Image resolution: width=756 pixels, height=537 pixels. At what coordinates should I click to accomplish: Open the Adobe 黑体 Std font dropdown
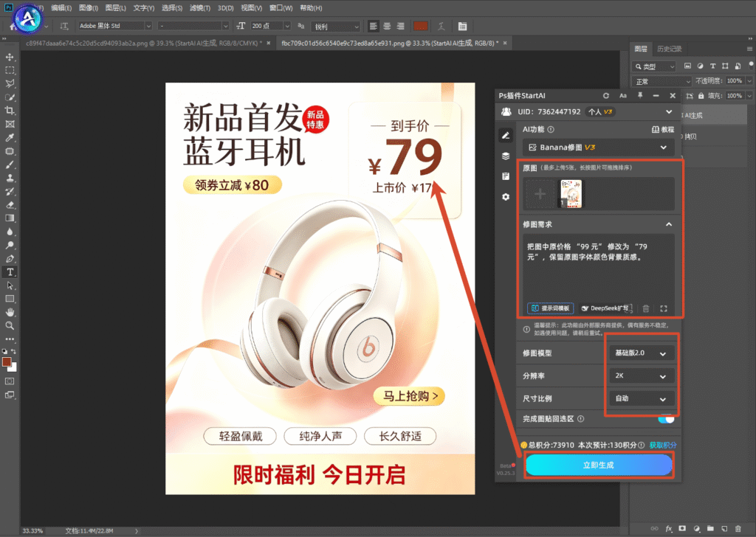pos(115,26)
